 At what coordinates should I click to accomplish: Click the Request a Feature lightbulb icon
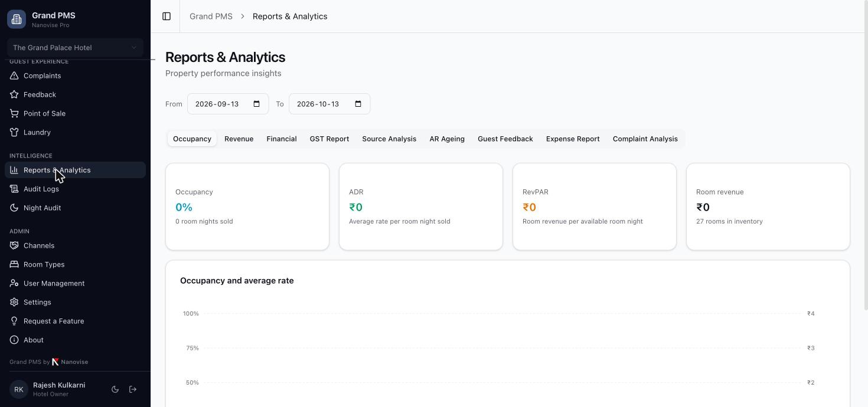point(14,321)
